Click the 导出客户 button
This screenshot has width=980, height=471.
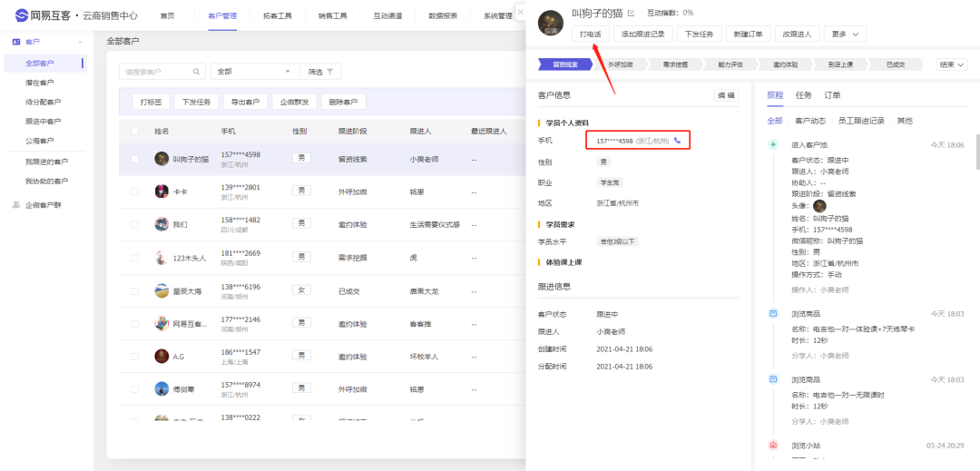244,102
